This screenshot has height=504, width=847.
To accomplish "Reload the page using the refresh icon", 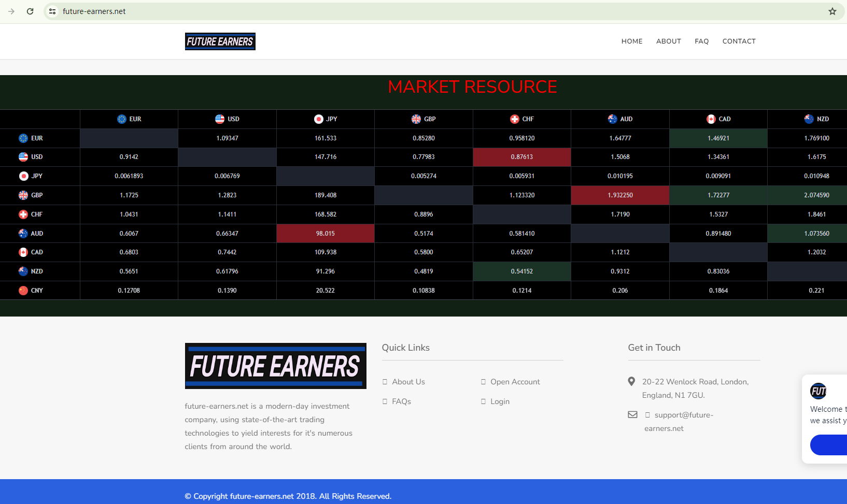I will point(30,11).
